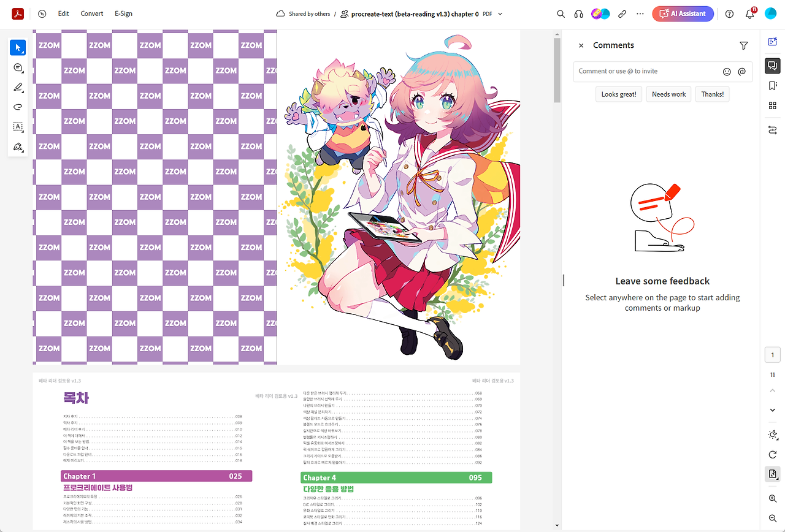The width and height of the screenshot is (785, 532).
Task: Zoom into the document with magnifier icon
Action: coord(772,498)
